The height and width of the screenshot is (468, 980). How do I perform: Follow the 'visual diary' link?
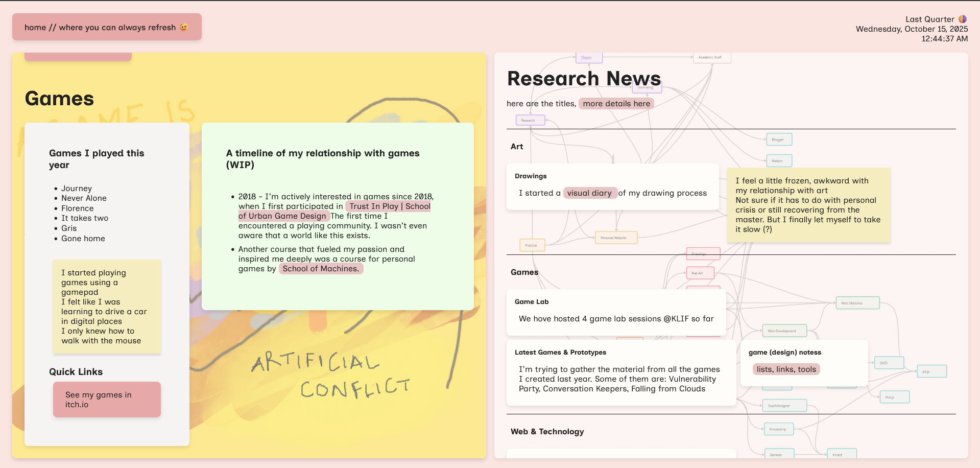coord(589,193)
